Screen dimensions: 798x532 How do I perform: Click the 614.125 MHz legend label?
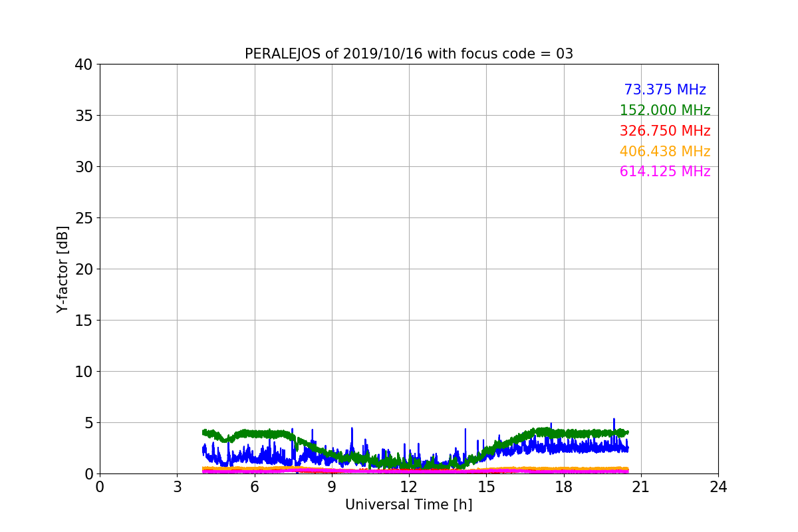click(x=665, y=172)
